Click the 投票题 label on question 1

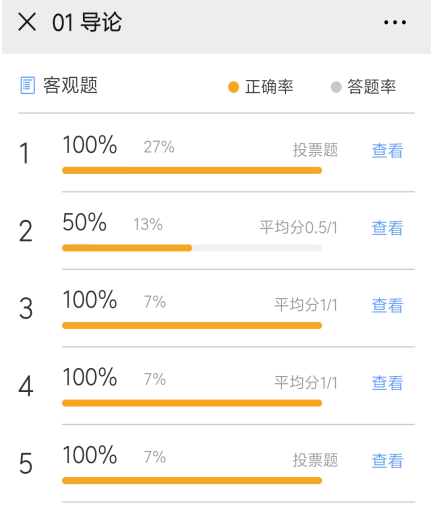tap(315, 150)
